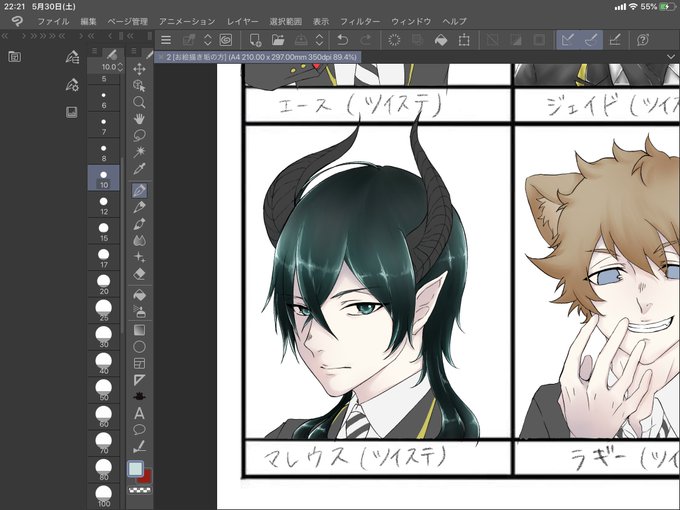Open the Tool palette menu
The width and height of the screenshot is (680, 510).
point(134,52)
